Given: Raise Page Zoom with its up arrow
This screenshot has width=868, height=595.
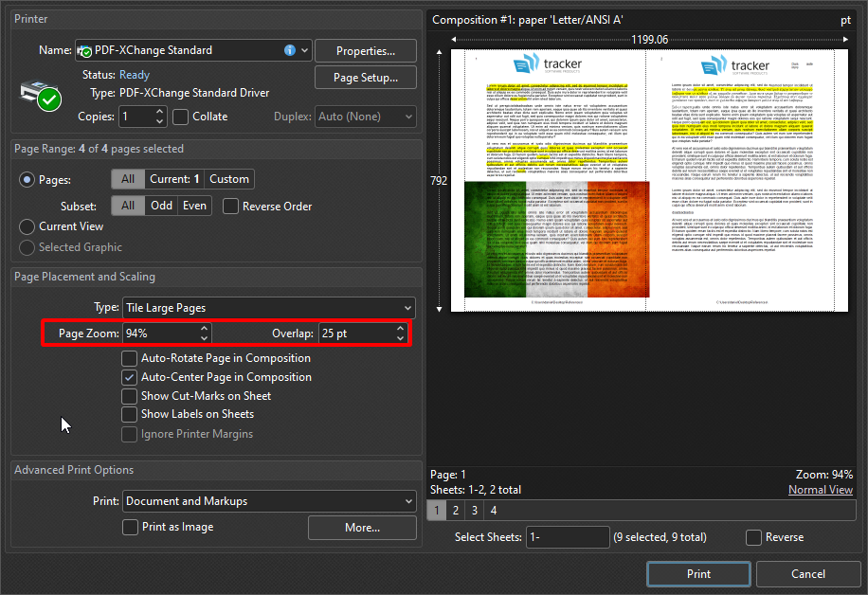Looking at the screenshot, I should 205,329.
